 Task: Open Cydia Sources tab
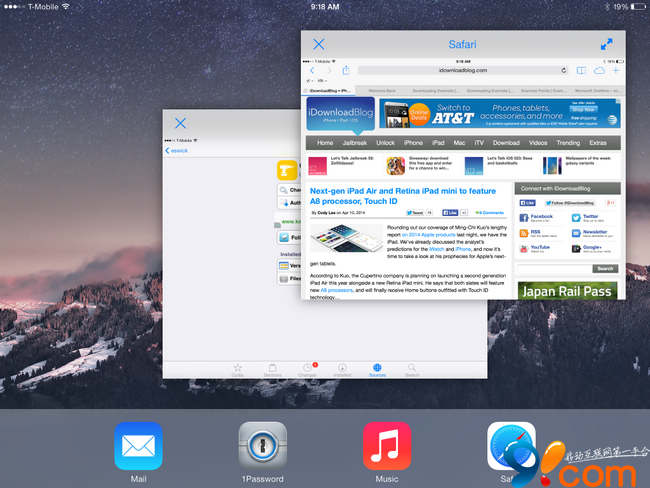pyautogui.click(x=377, y=368)
